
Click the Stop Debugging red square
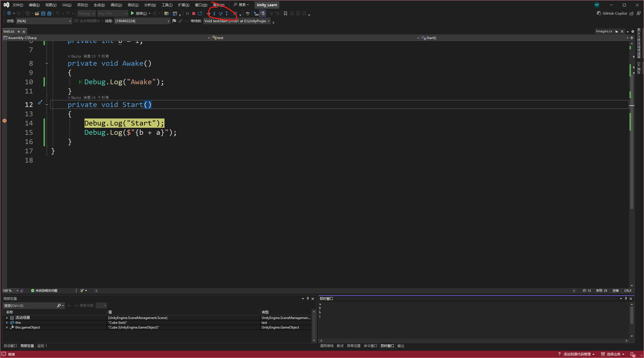[193, 13]
